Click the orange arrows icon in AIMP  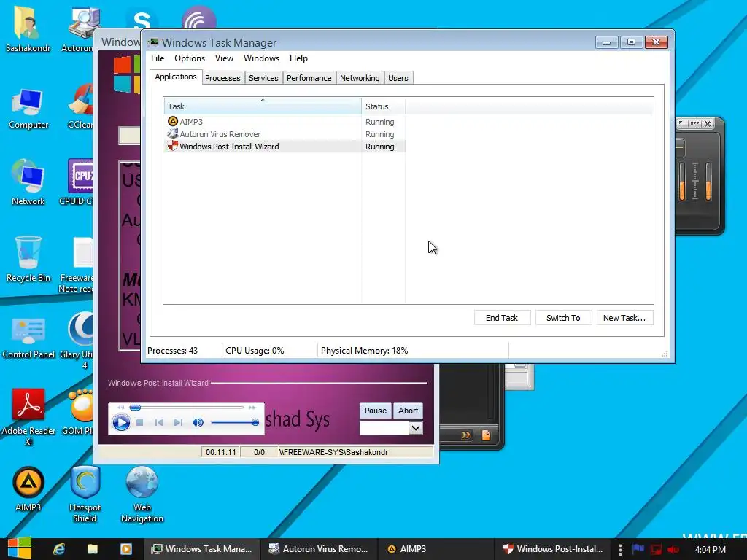click(466, 435)
